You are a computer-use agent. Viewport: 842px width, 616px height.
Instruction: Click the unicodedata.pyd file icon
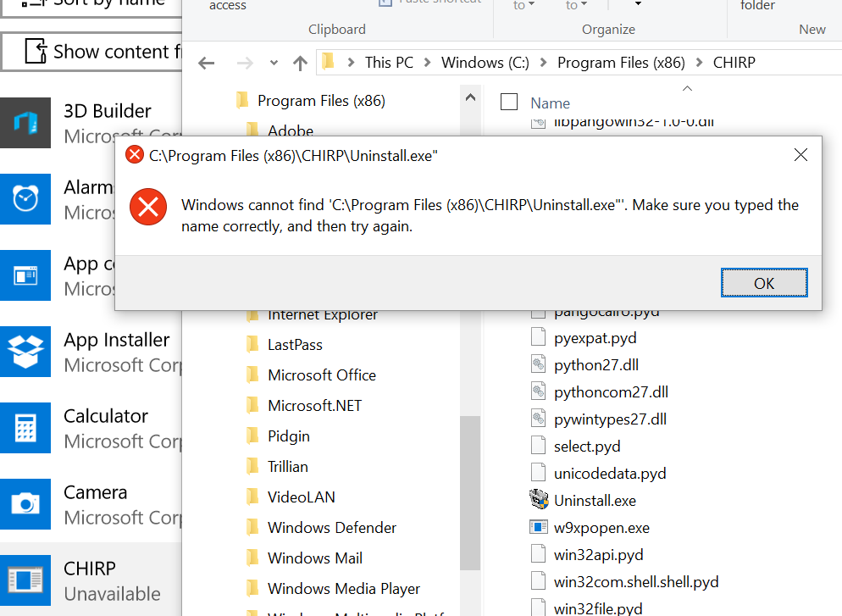tap(538, 473)
